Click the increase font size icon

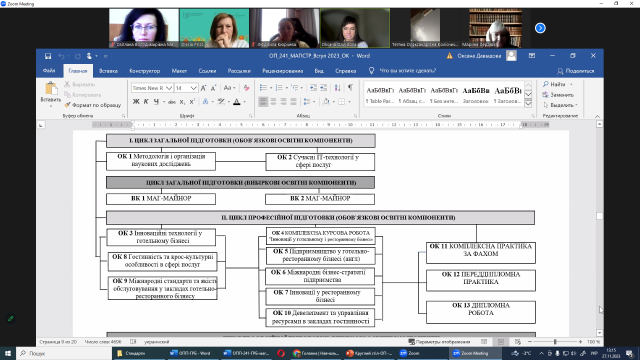click(204, 88)
